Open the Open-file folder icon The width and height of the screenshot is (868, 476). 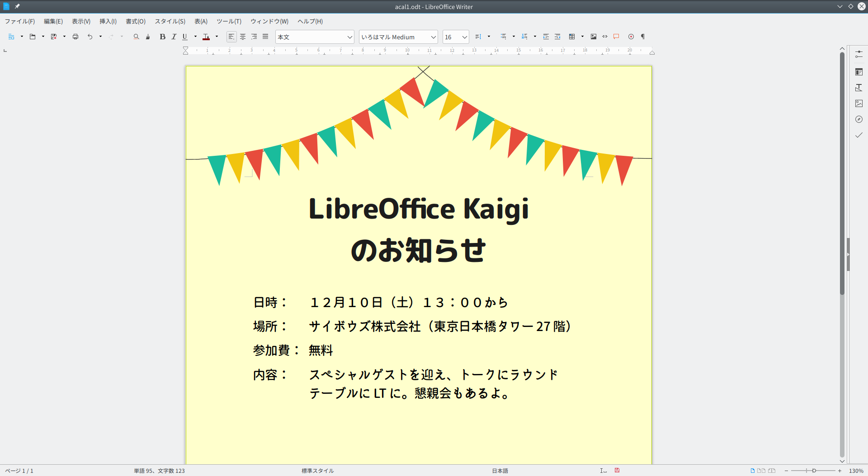(x=33, y=37)
